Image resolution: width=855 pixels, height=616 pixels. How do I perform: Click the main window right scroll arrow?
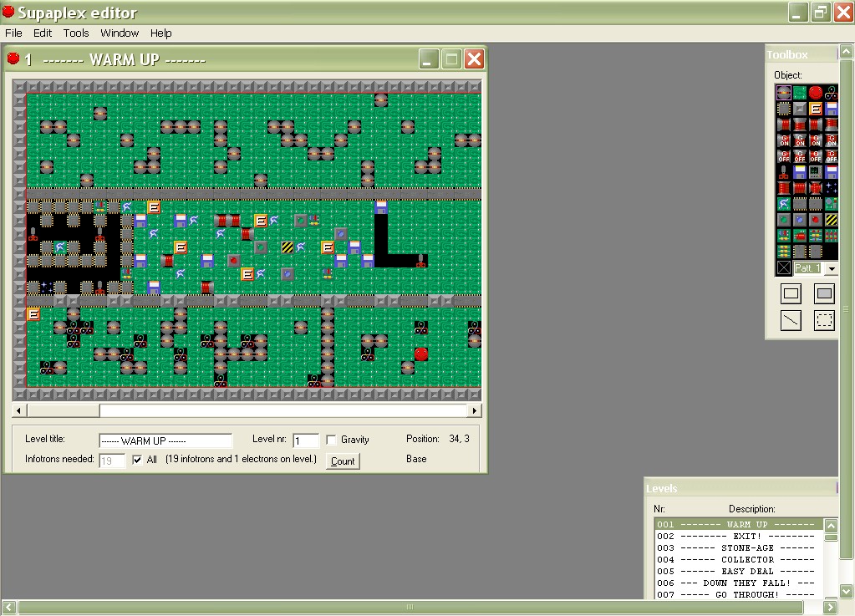coord(831,607)
